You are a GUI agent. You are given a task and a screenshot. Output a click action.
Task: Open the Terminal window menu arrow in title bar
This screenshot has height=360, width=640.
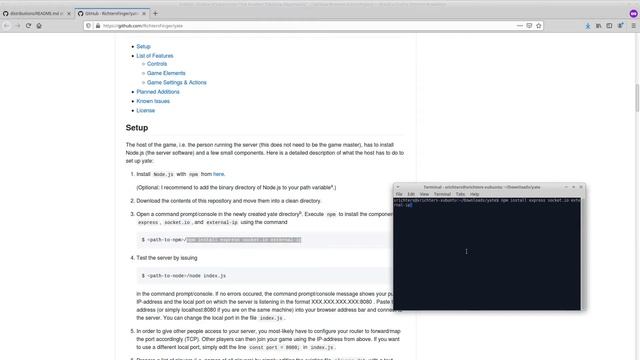398,187
